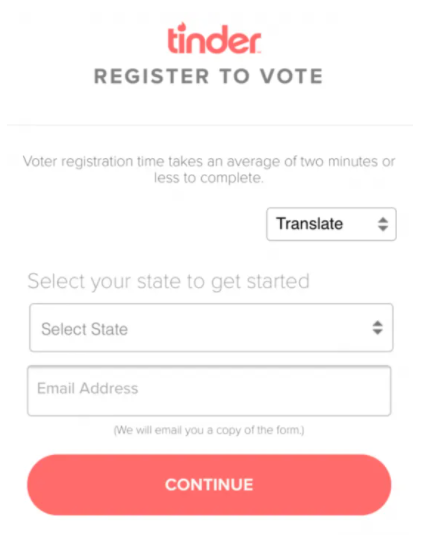Open the Translate language dropdown

pyautogui.click(x=331, y=224)
